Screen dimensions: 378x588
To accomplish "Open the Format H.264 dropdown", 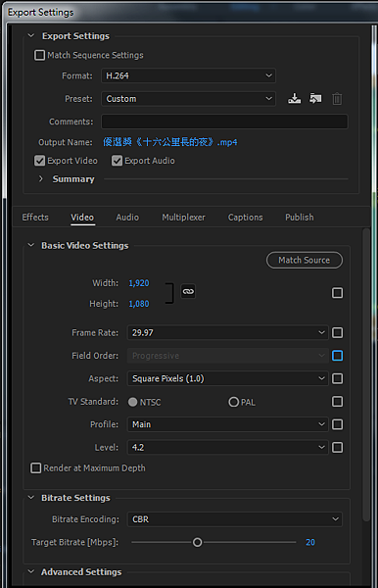I will (188, 75).
